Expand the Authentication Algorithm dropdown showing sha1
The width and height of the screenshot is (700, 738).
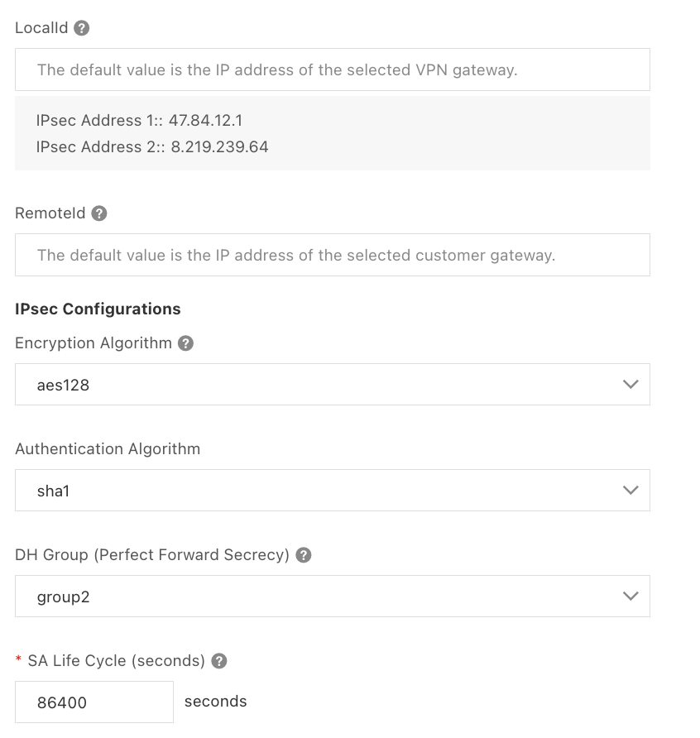tap(332, 491)
